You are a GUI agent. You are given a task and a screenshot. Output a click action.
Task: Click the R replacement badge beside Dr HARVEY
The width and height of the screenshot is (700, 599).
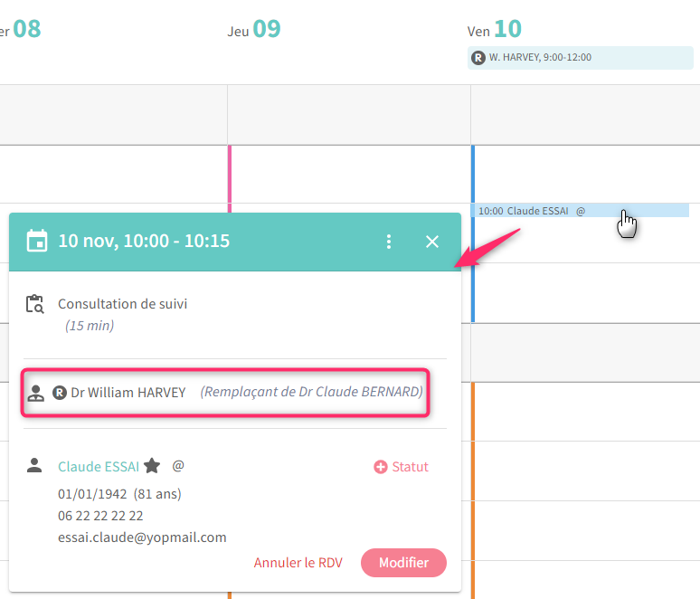click(x=60, y=393)
